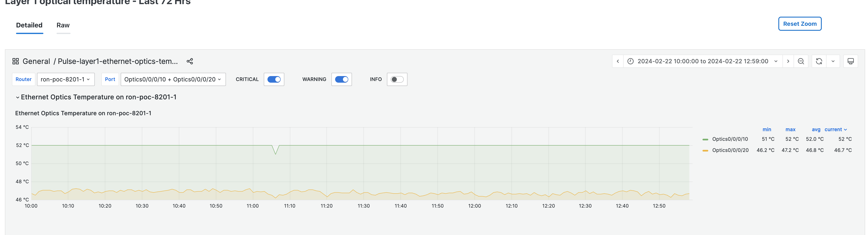Click the dashboard grid icon beside General
The width and height of the screenshot is (868, 235).
(15, 61)
